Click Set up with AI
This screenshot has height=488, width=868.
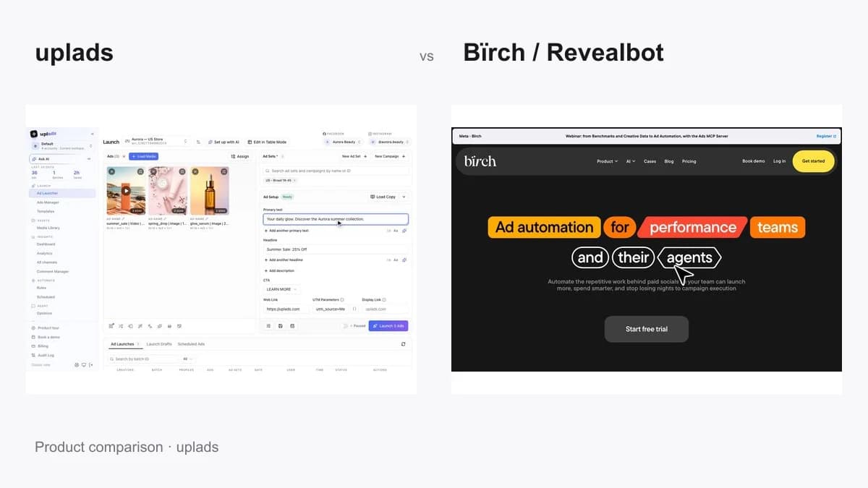pyautogui.click(x=224, y=142)
